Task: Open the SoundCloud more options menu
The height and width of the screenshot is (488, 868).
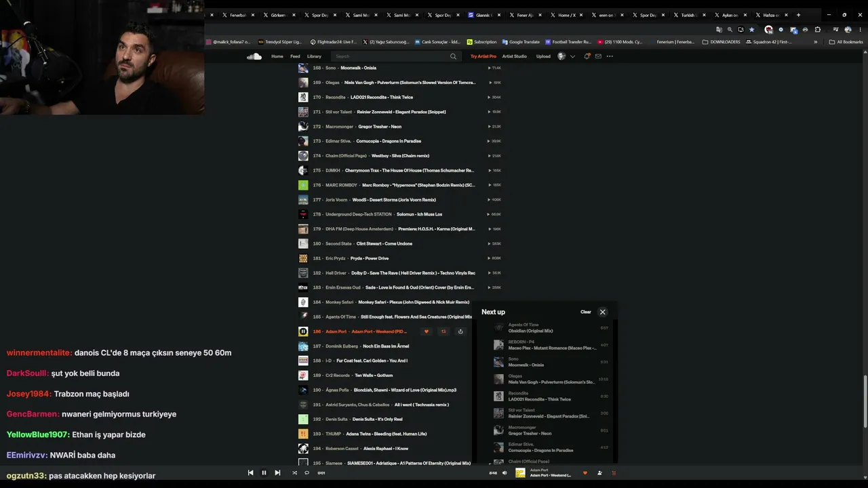Action: click(610, 56)
